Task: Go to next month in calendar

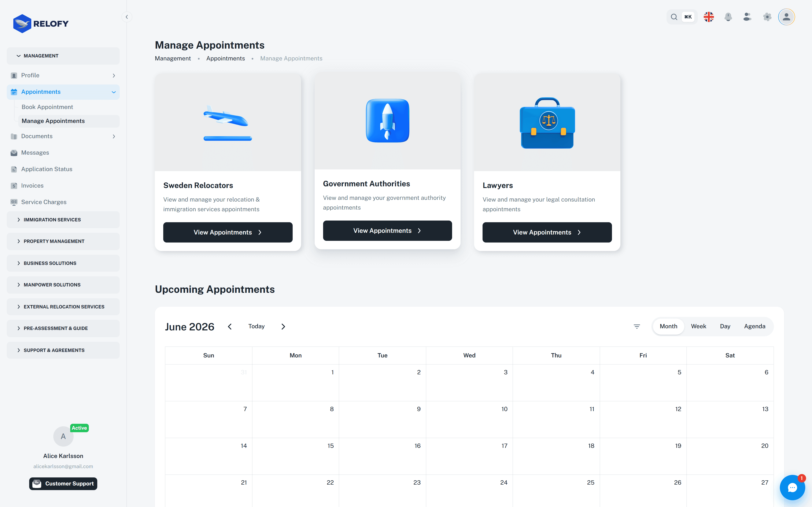Action: coord(283,326)
